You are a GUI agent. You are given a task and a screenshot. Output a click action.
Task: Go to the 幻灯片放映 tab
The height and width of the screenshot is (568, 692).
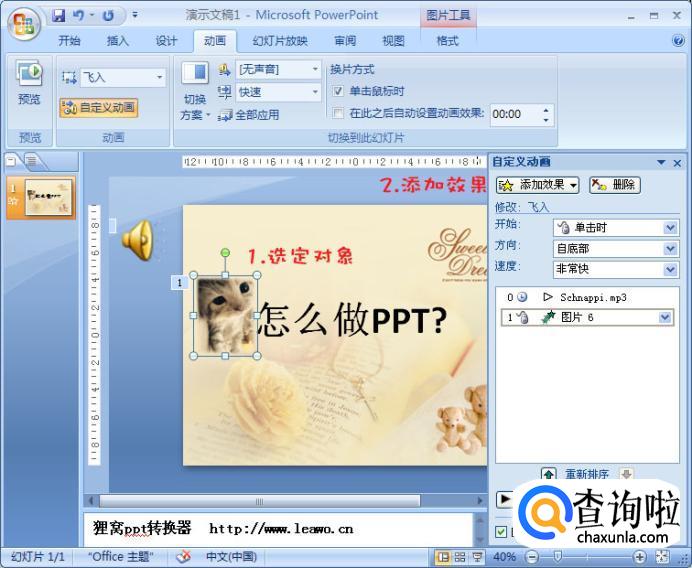click(280, 41)
